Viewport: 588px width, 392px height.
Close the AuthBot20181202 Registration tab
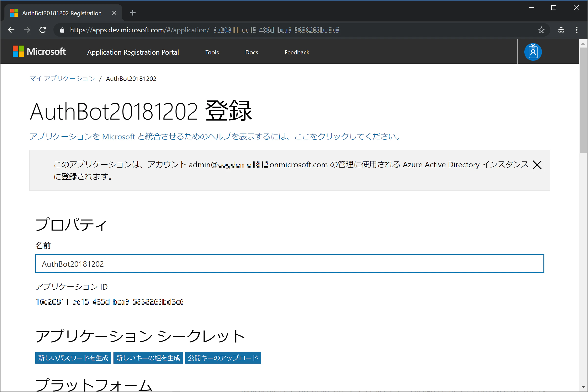click(x=114, y=13)
